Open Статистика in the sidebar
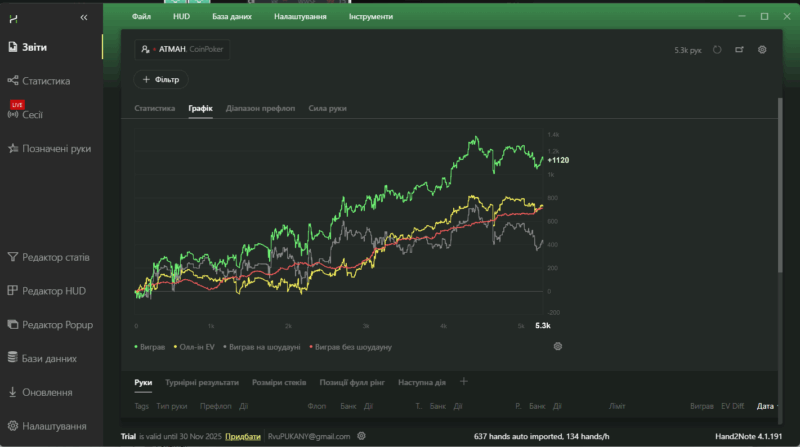 tap(45, 81)
